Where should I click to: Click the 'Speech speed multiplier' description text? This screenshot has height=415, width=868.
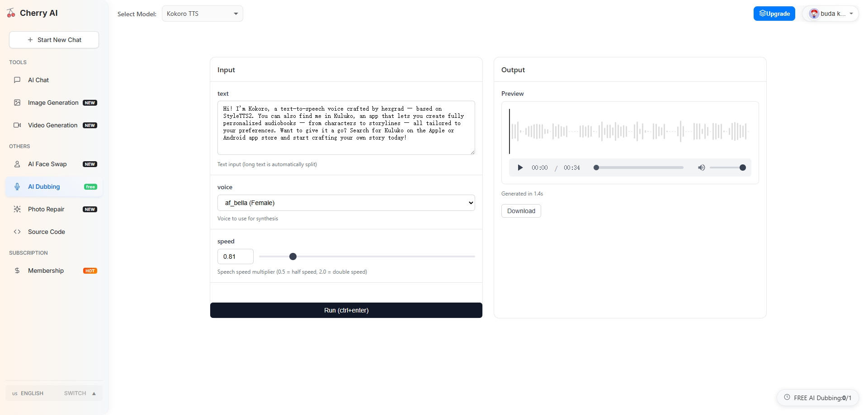tap(292, 272)
